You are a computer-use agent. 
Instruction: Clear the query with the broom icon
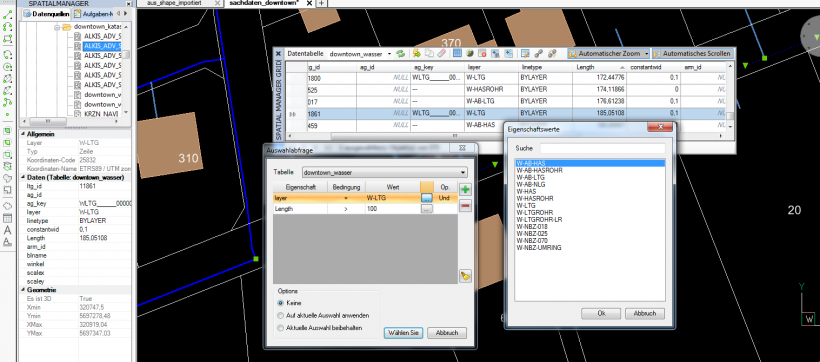(x=465, y=276)
